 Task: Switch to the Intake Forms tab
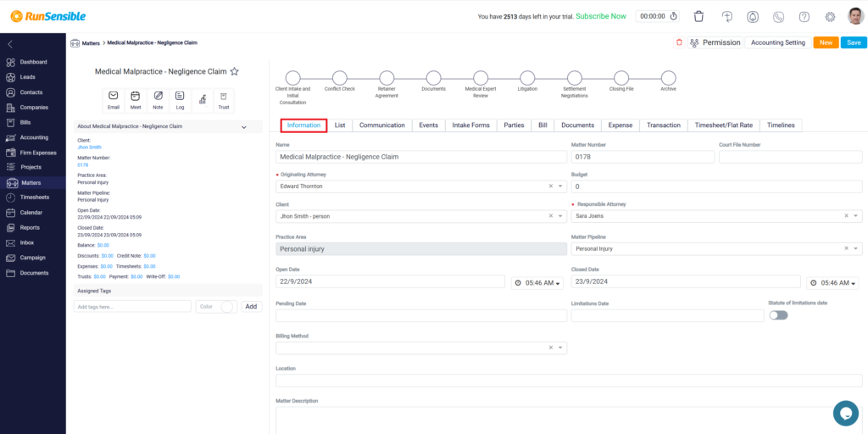click(x=470, y=125)
